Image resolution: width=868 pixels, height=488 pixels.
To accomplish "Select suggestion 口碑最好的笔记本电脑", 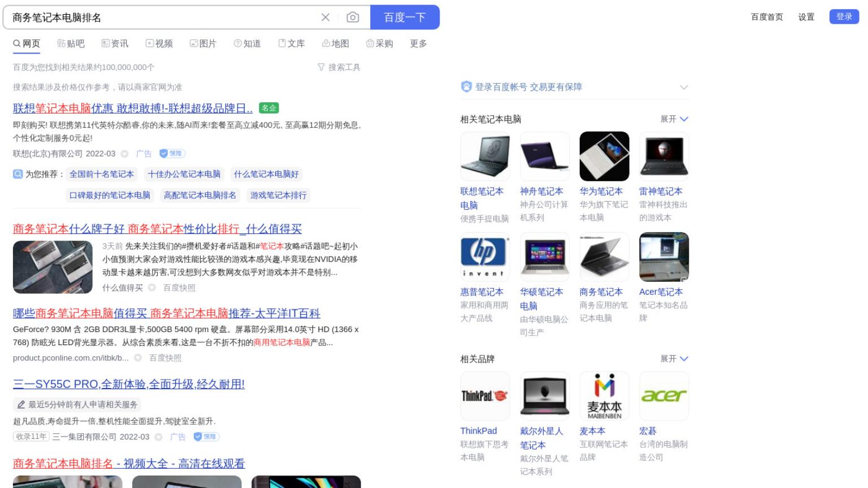I will coord(110,195).
